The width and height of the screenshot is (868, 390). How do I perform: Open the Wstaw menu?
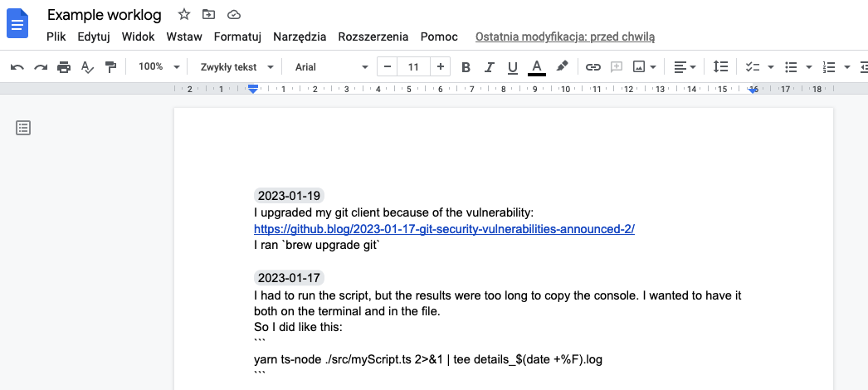coord(184,37)
